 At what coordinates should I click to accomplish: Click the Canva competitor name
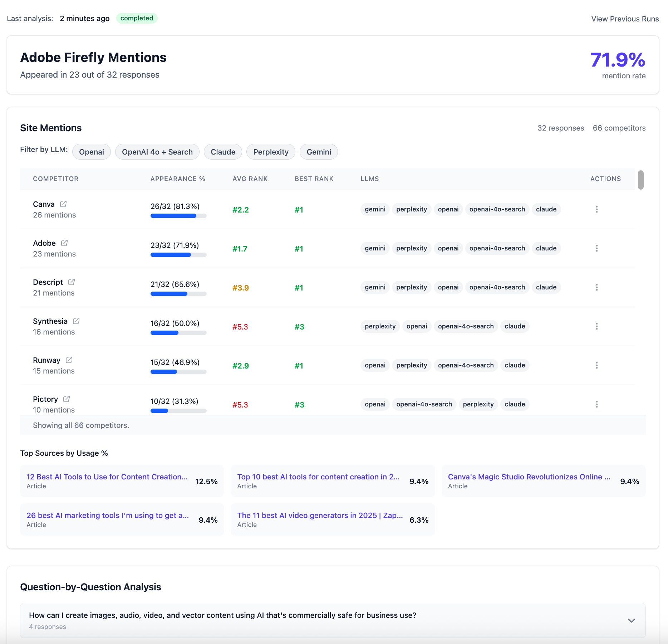click(x=44, y=204)
